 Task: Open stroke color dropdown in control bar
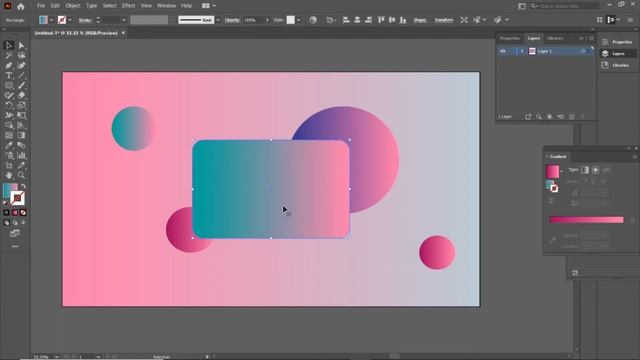tap(70, 20)
